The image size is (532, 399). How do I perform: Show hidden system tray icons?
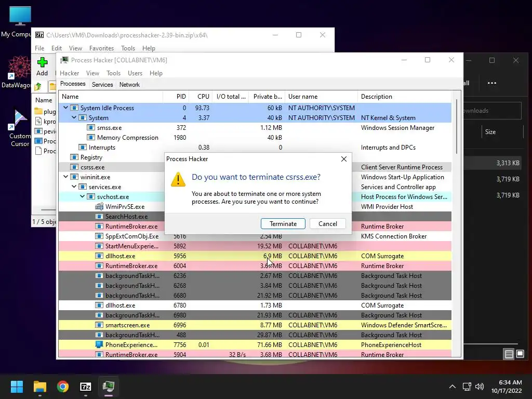pyautogui.click(x=453, y=387)
